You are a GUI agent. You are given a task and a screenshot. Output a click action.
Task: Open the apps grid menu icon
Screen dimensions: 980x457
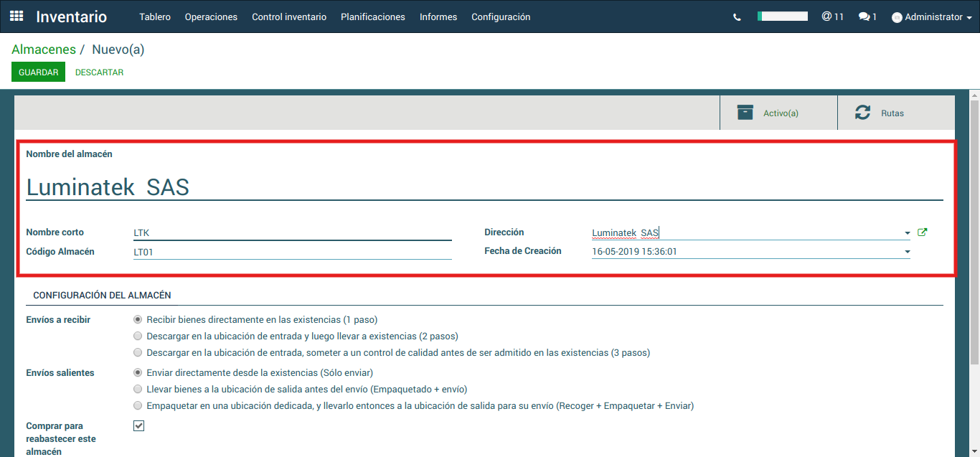point(17,17)
